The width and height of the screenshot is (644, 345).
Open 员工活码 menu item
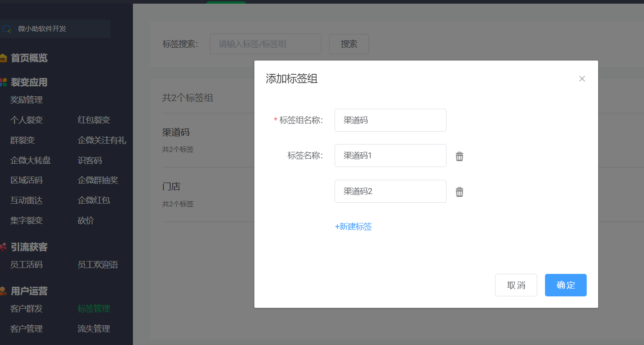[27, 265]
